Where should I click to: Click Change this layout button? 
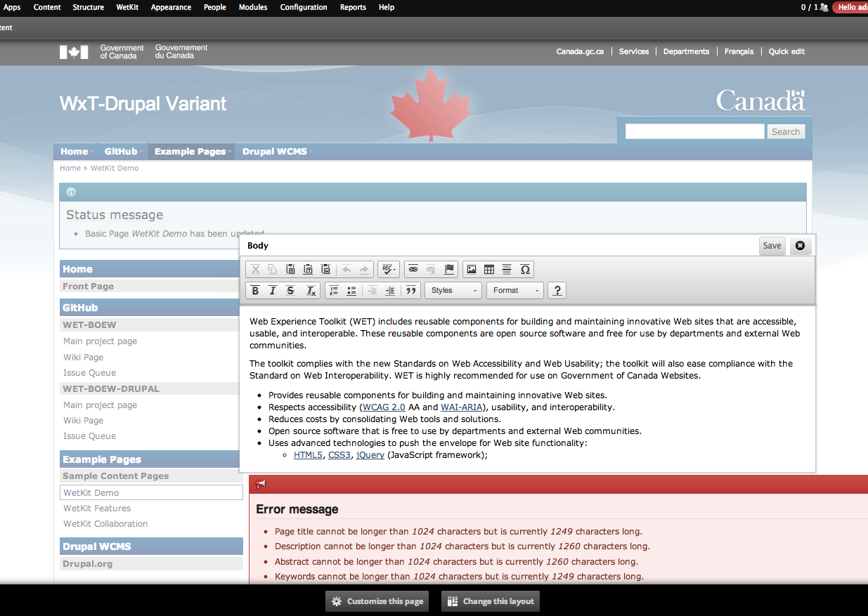tap(491, 601)
